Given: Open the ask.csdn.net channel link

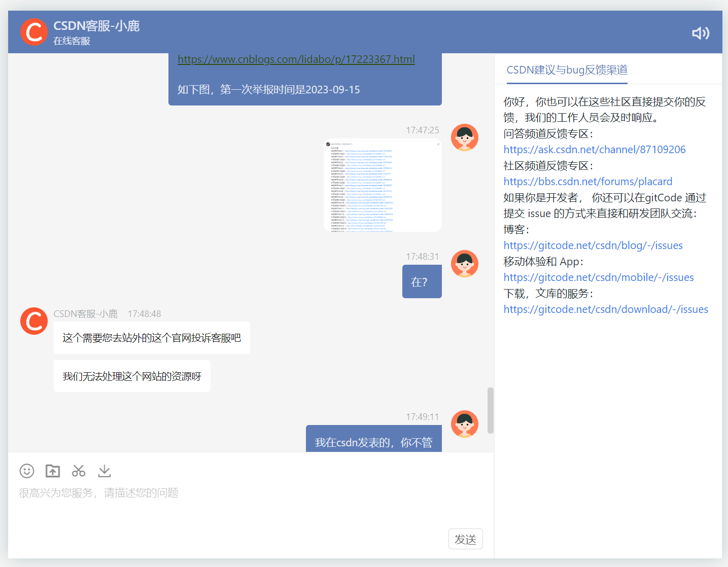Looking at the screenshot, I should pyautogui.click(x=595, y=150).
